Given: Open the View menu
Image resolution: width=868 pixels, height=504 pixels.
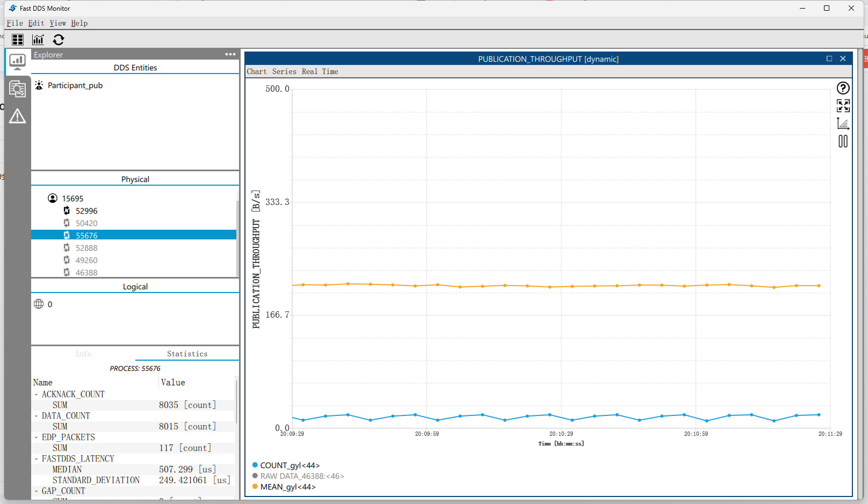Looking at the screenshot, I should pyautogui.click(x=57, y=23).
